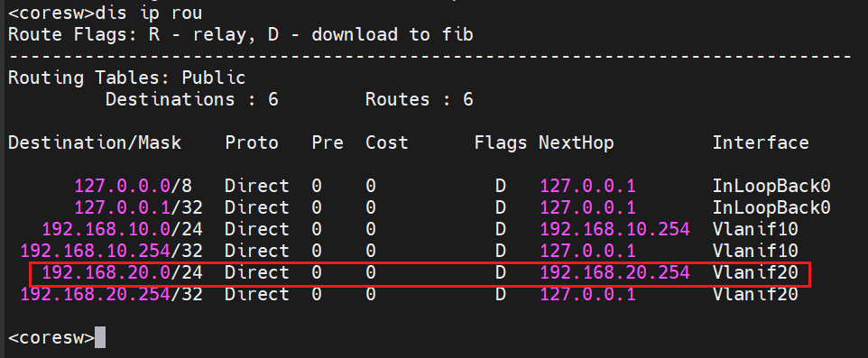Viewport: 868px width, 358px height.
Task: Click the terminal cursor after the prompt
Action: click(100, 337)
